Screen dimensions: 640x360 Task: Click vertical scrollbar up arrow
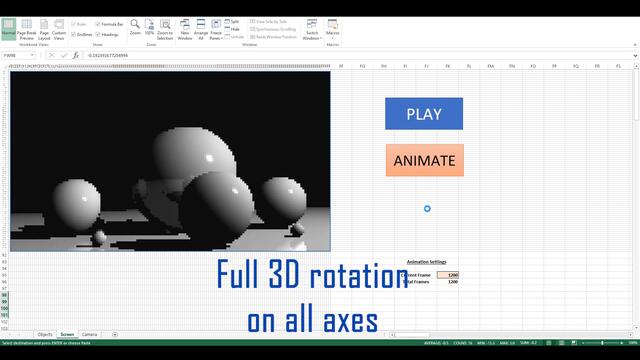pyautogui.click(x=636, y=66)
